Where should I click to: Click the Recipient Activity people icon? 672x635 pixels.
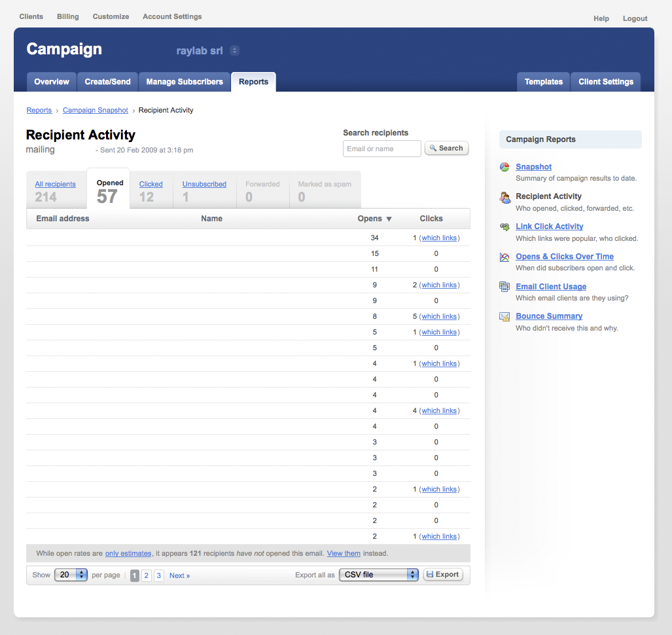tap(504, 197)
